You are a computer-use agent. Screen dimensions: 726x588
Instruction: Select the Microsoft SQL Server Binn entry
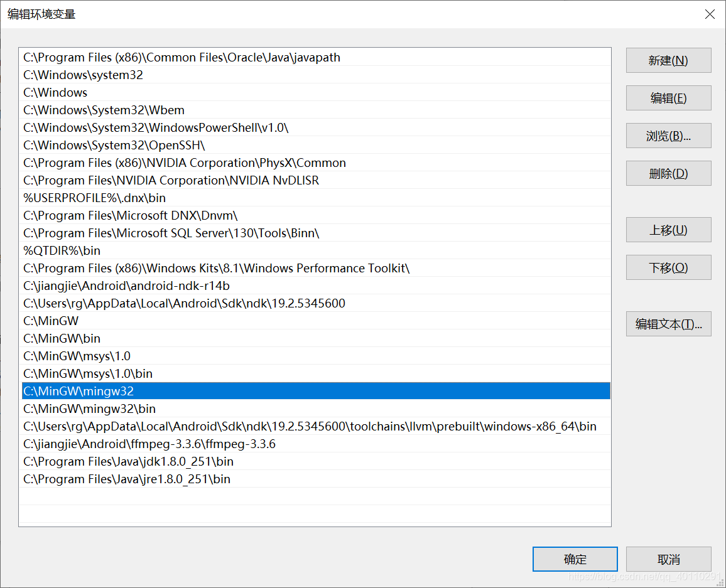316,233
